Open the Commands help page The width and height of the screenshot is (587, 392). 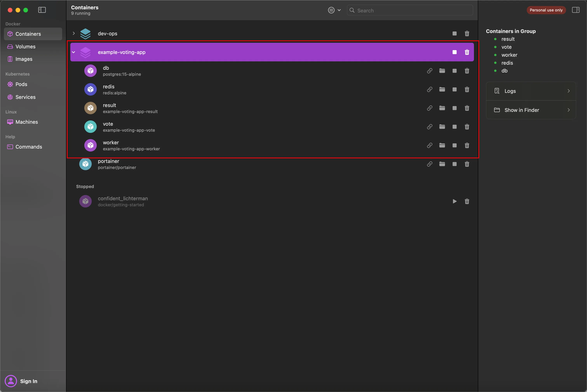coord(33,147)
